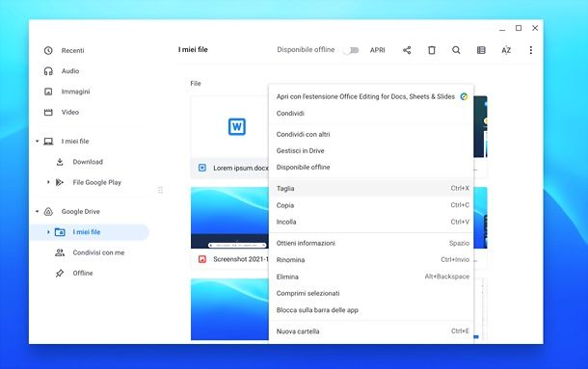Choose Blocca sulla barra delle app
Image resolution: width=588 pixels, height=369 pixels.
click(x=371, y=310)
